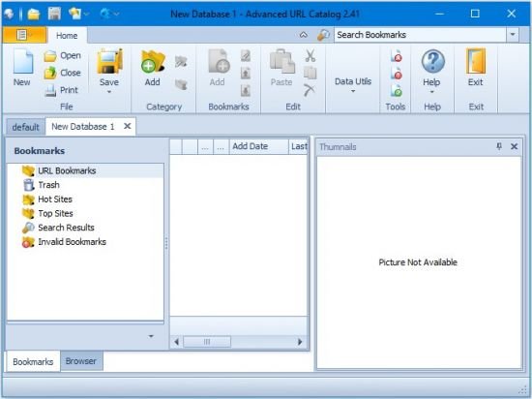Collapse the ribbon with the up chevron
This screenshot has height=399, width=532.
[x=304, y=35]
